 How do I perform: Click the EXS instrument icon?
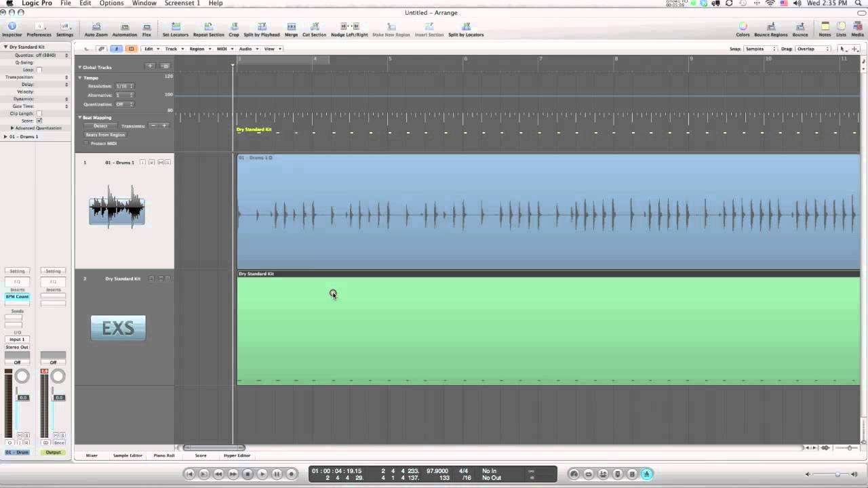(118, 328)
